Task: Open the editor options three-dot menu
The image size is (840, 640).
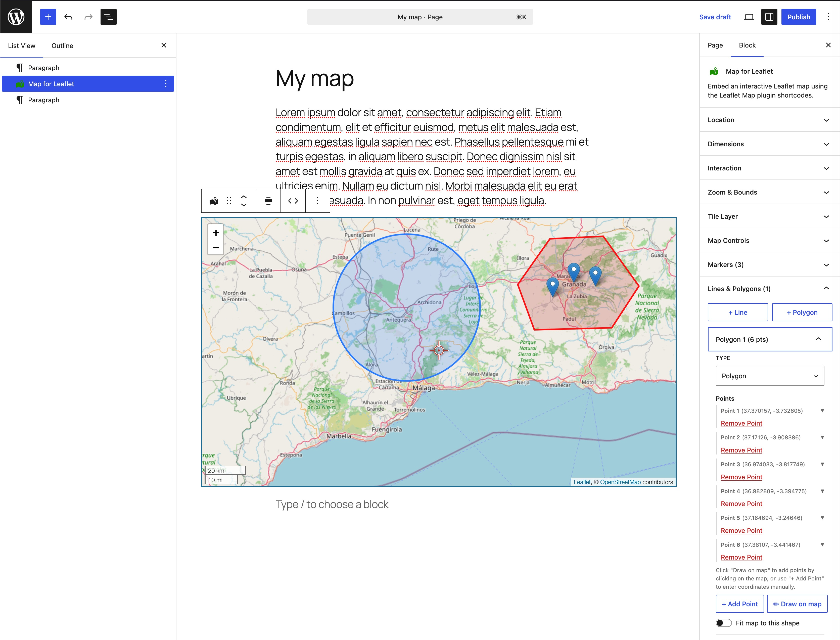Action: (x=828, y=17)
